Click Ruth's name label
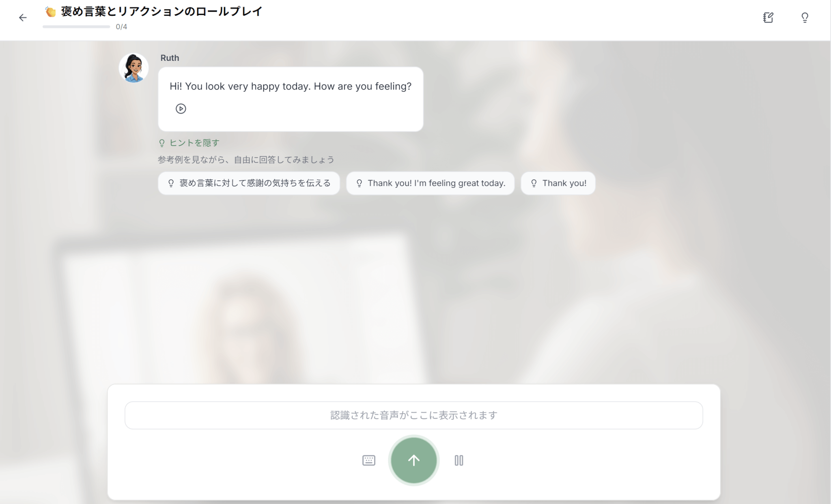 (x=170, y=58)
